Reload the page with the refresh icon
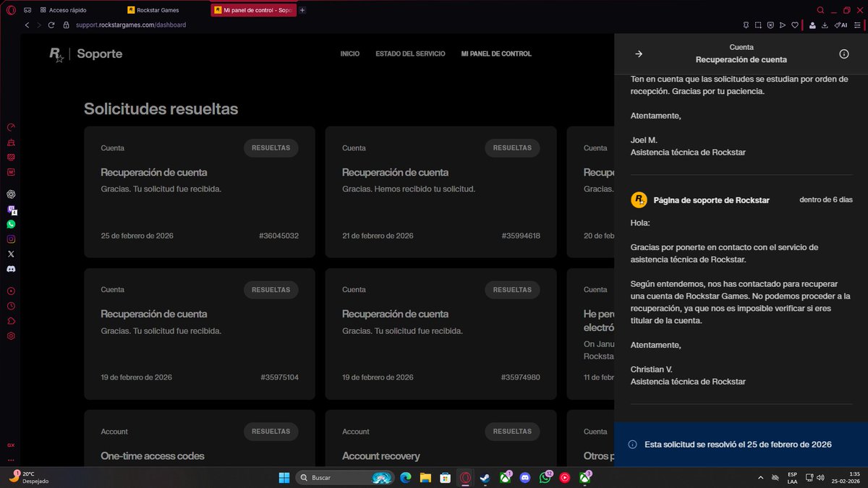 [51, 25]
